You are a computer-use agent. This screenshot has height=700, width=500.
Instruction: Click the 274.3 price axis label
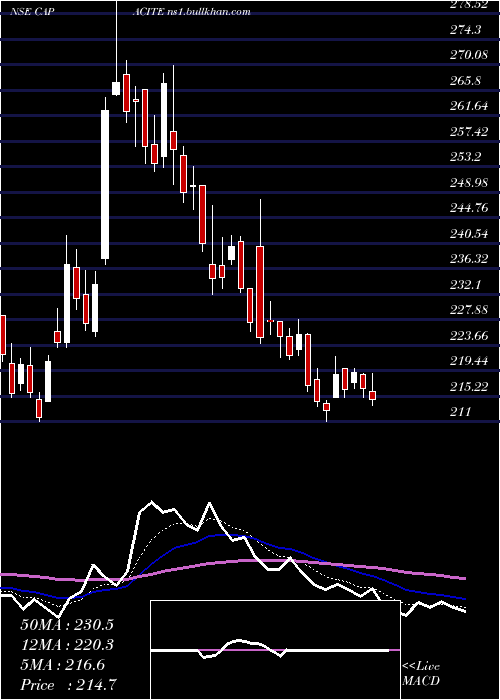(x=465, y=30)
